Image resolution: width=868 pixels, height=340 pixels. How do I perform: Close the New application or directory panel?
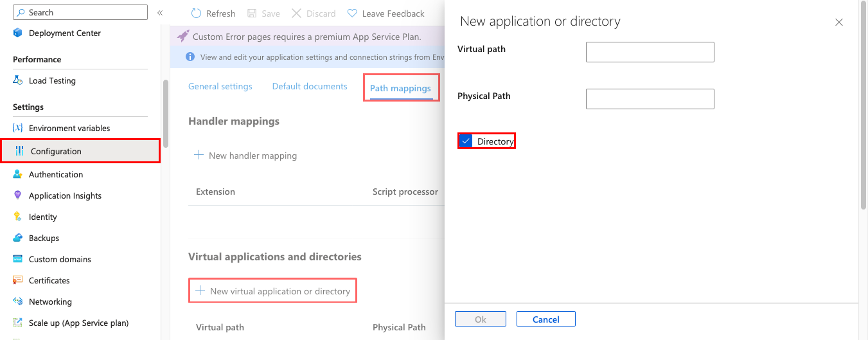tap(838, 22)
